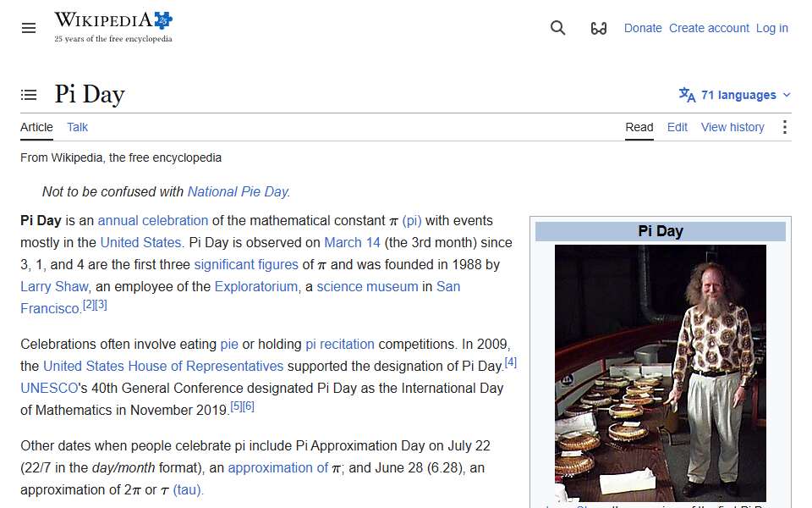812x508 pixels.
Task: Follow the (pi) link
Action: (x=412, y=220)
